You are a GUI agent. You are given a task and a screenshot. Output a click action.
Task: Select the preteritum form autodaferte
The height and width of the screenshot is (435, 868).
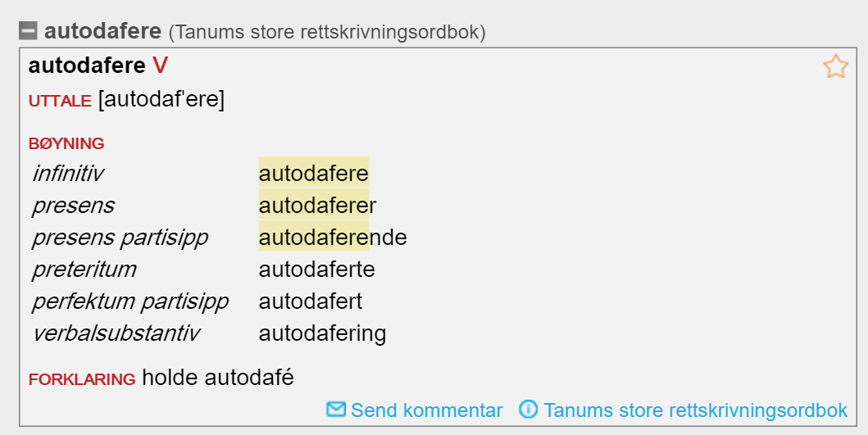[x=316, y=270]
